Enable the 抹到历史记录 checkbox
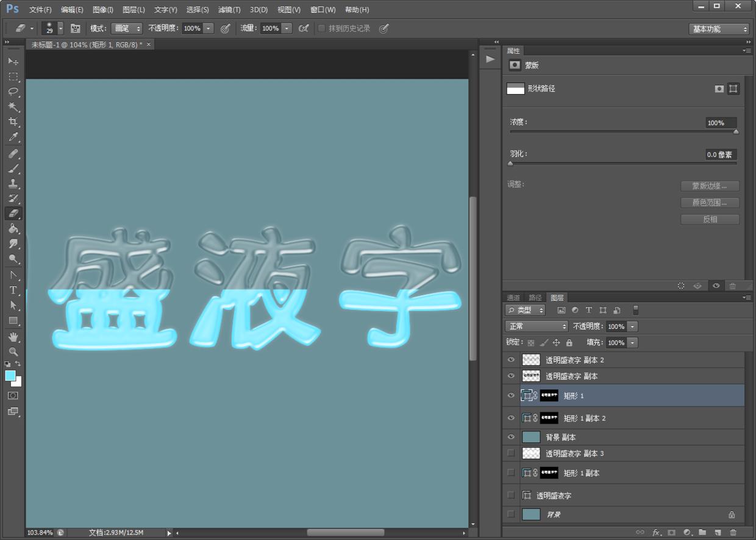756x540 pixels. tap(322, 29)
